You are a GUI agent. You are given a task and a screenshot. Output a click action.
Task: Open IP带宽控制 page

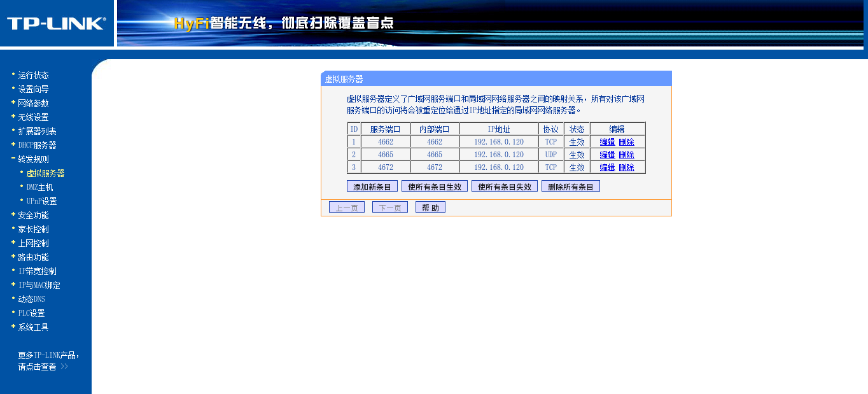coord(37,271)
